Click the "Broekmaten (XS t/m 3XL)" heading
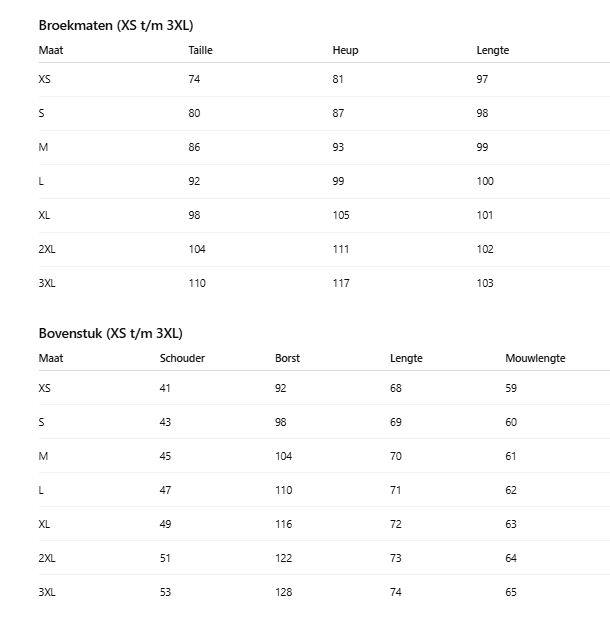This screenshot has width=610, height=622. [109, 25]
